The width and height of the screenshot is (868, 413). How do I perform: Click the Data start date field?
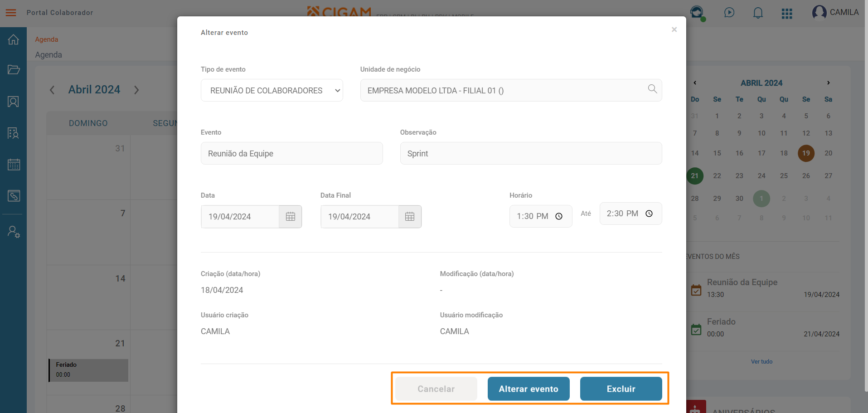240,217
